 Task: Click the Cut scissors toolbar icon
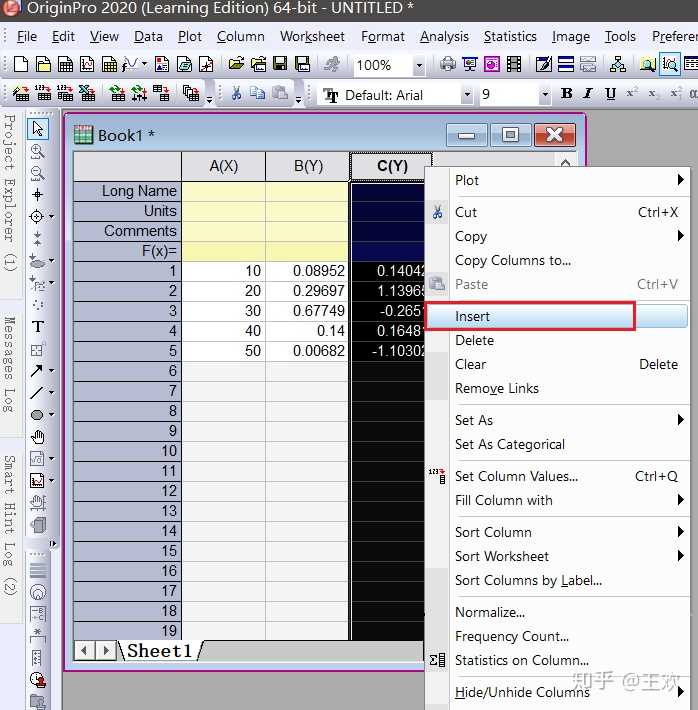236,93
